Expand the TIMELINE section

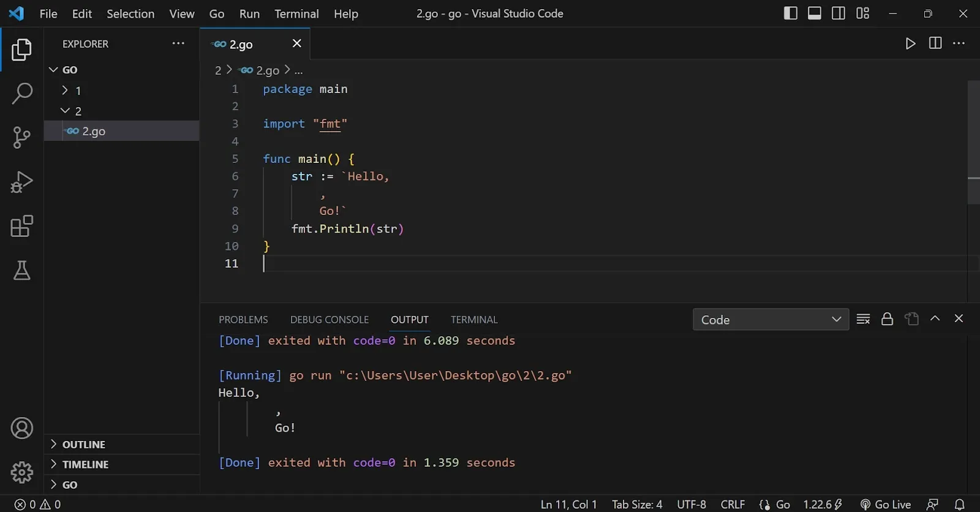(x=121, y=464)
